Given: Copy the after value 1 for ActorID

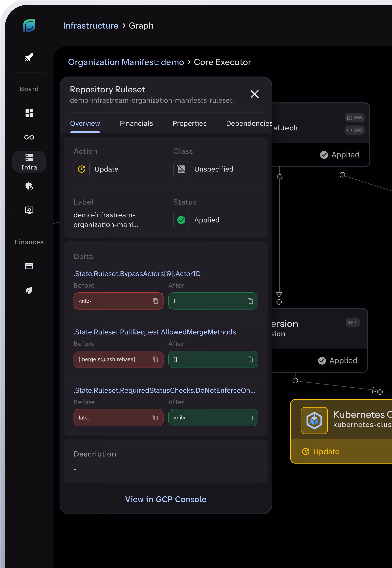Looking at the screenshot, I should [250, 301].
